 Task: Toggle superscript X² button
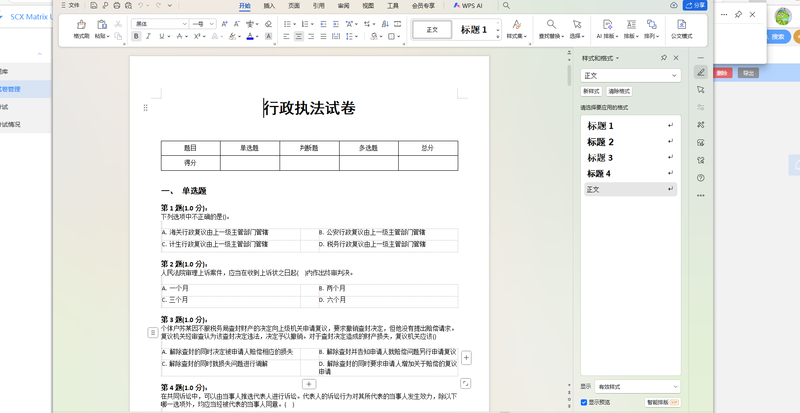pyautogui.click(x=197, y=36)
